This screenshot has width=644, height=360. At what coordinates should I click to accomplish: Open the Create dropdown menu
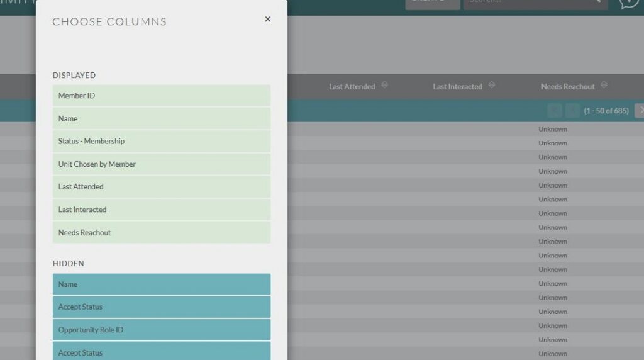(x=432, y=3)
